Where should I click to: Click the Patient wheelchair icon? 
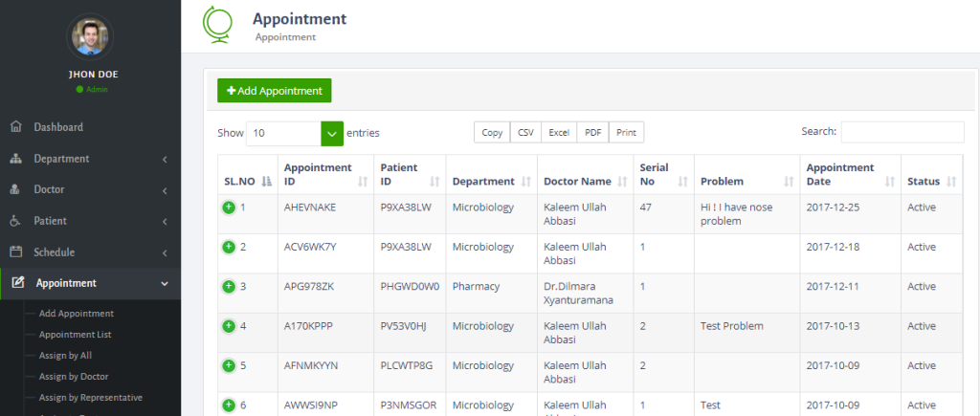point(15,221)
